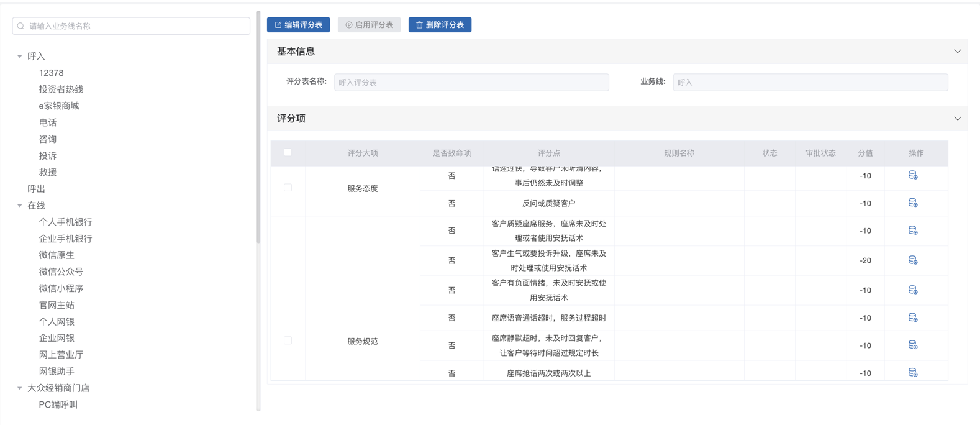
Task: Collapse the 评分项 section chevron
Action: pyautogui.click(x=957, y=119)
